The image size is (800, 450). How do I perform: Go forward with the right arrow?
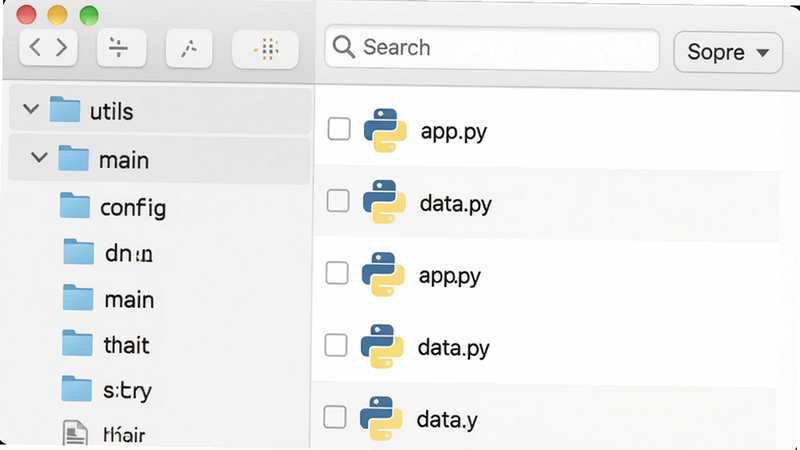61,47
